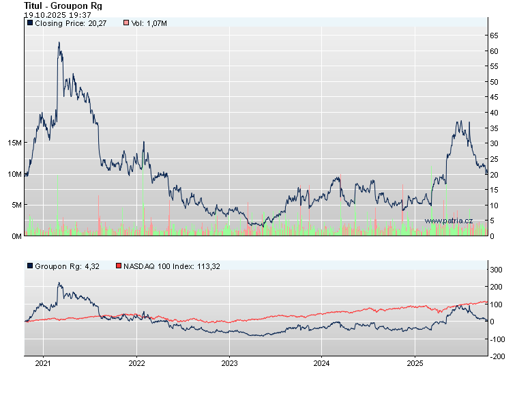Viewport: 532px width, 411px height.
Task: Click the 19.10.2025 19:37 timestamp
Action: 57,14
